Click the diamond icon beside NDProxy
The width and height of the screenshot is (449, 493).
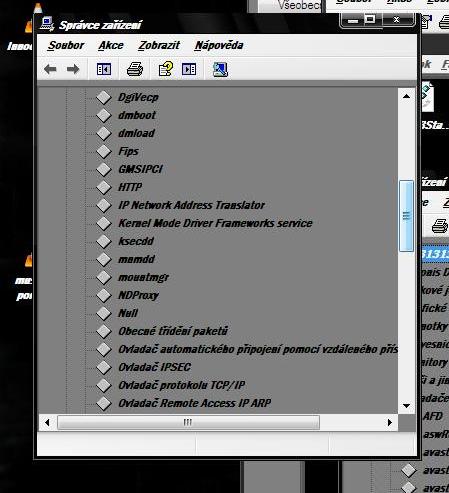(104, 295)
